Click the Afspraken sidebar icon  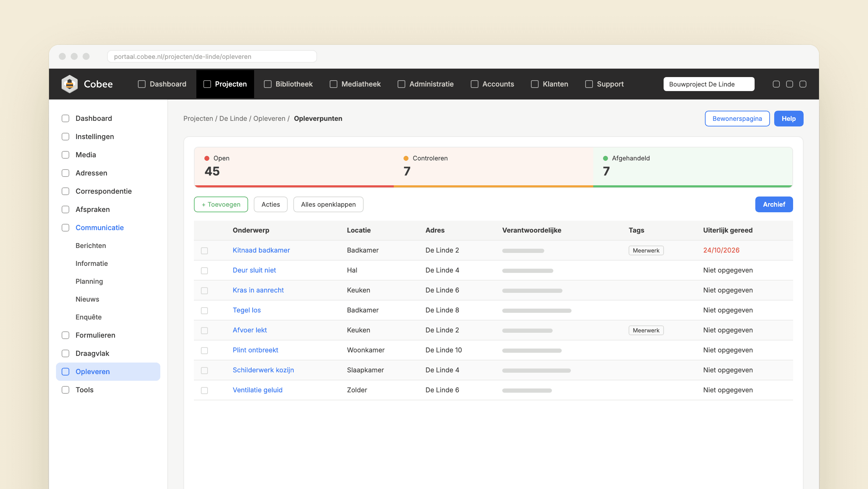click(x=65, y=209)
